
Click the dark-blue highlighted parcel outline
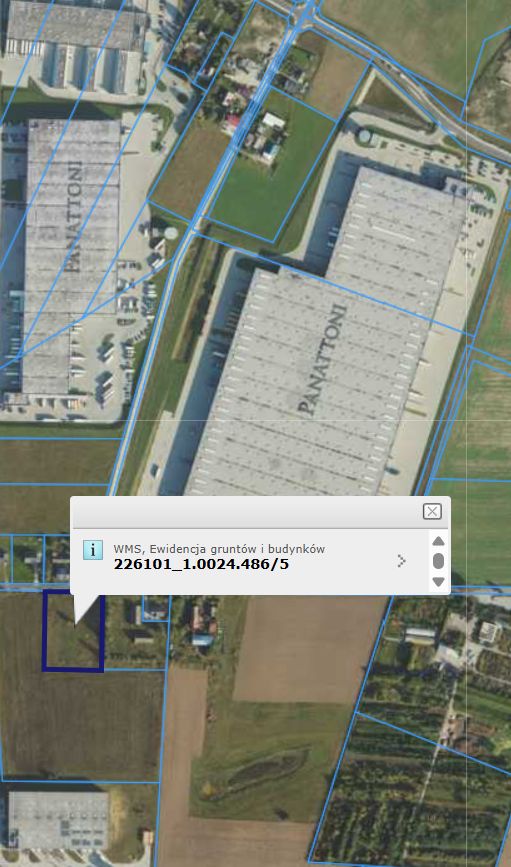(73, 631)
